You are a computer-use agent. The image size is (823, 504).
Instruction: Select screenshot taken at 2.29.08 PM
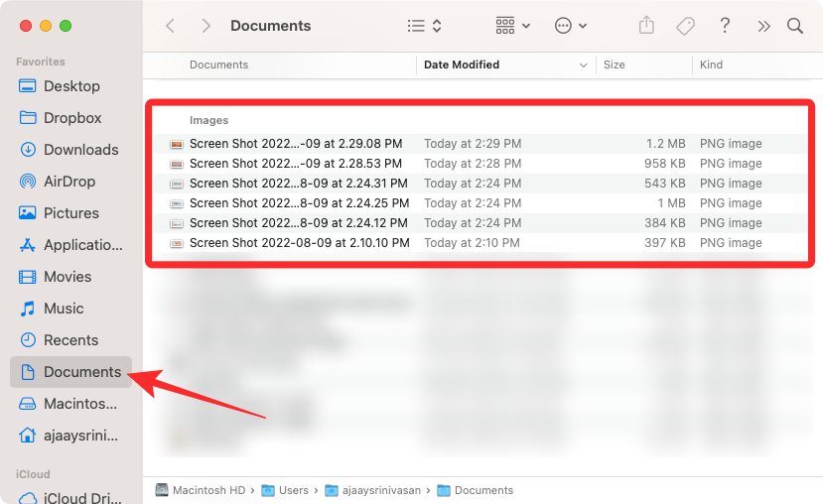click(295, 144)
